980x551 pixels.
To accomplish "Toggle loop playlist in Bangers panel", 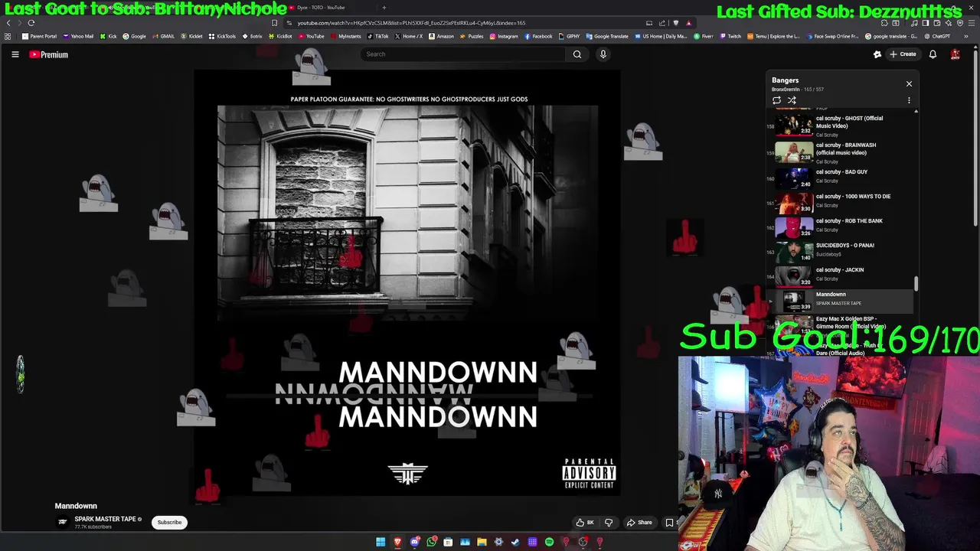I will [776, 100].
